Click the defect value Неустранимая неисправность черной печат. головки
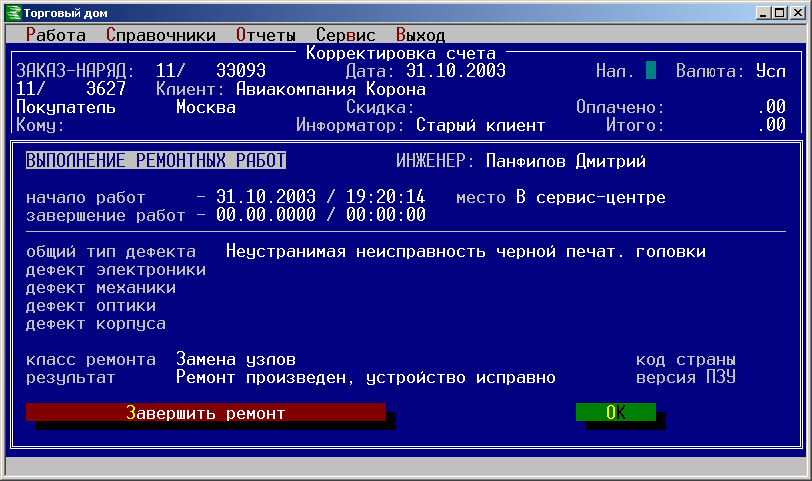The height and width of the screenshot is (481, 812). tap(466, 251)
